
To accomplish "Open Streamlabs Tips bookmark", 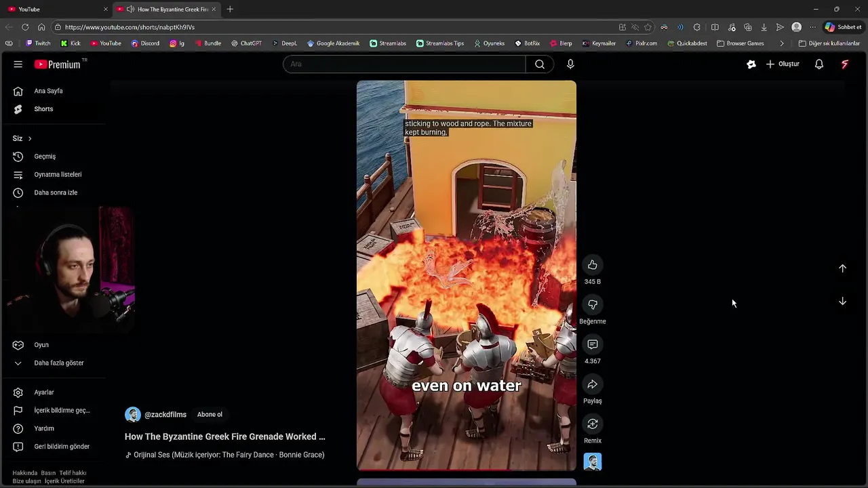I will point(440,43).
